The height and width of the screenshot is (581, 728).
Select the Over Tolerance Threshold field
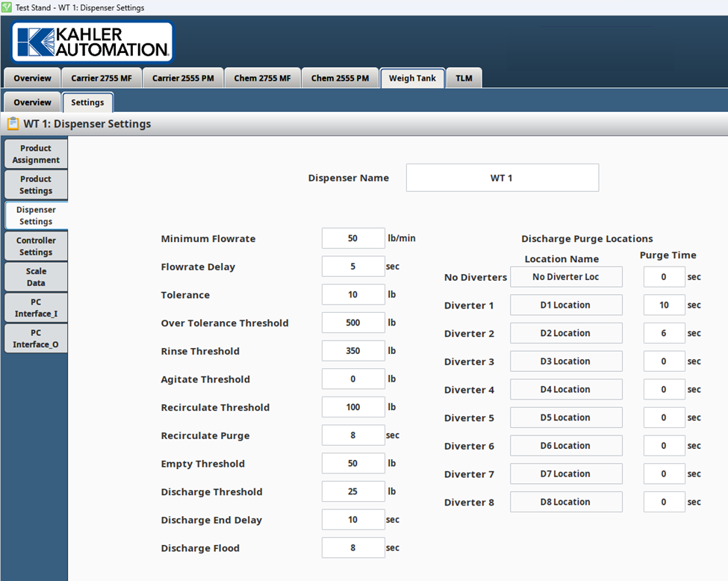[353, 323]
